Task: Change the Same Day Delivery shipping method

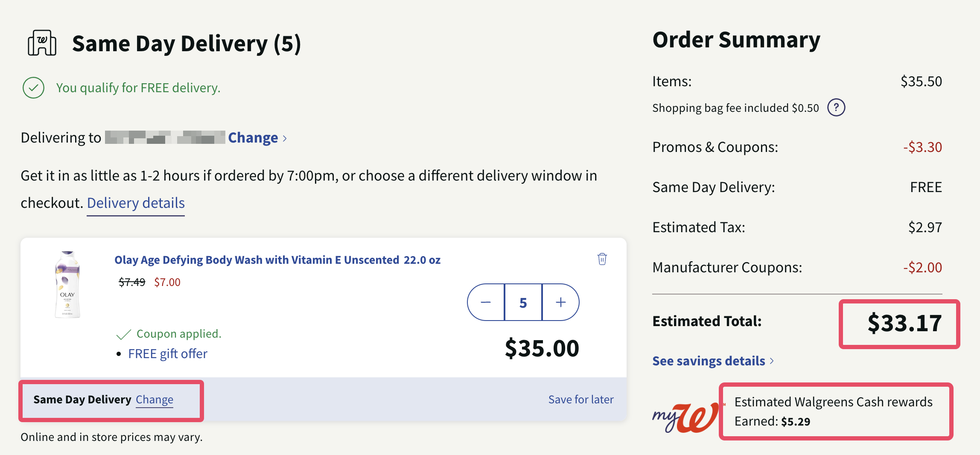Action: [154, 400]
